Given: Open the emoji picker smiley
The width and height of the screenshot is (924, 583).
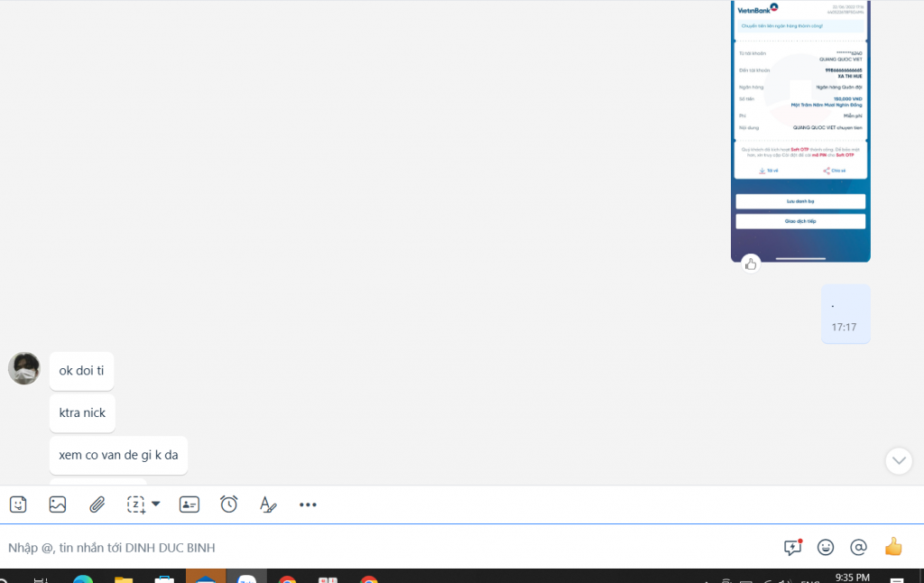Looking at the screenshot, I should coord(826,547).
